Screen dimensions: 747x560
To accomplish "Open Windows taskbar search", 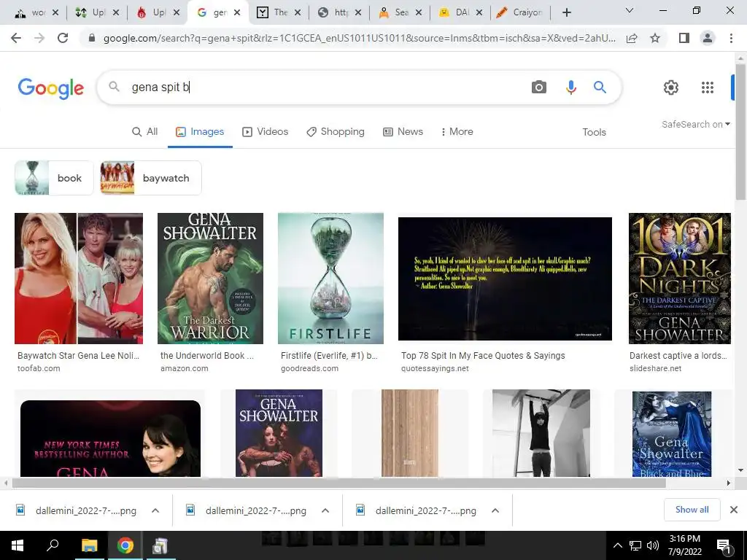I will tap(53, 545).
